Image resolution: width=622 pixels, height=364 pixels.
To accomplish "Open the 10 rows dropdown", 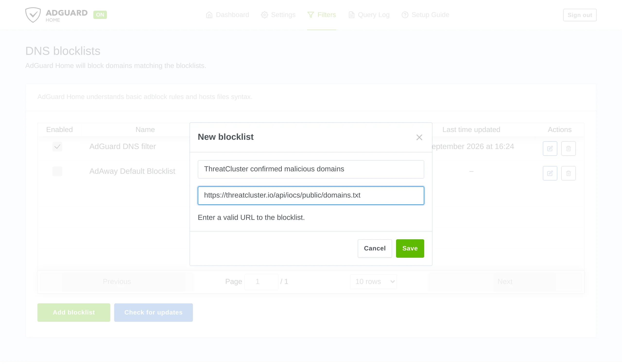I will coord(373,282).
